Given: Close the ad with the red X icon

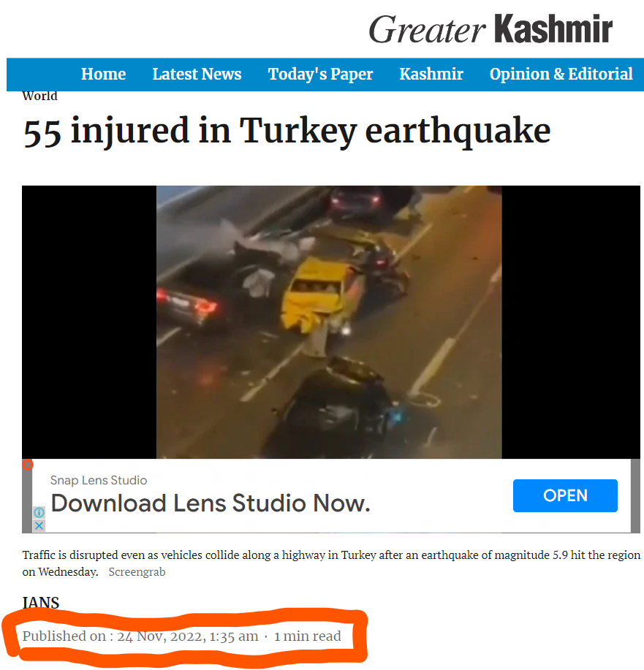Looking at the screenshot, I should (28, 465).
